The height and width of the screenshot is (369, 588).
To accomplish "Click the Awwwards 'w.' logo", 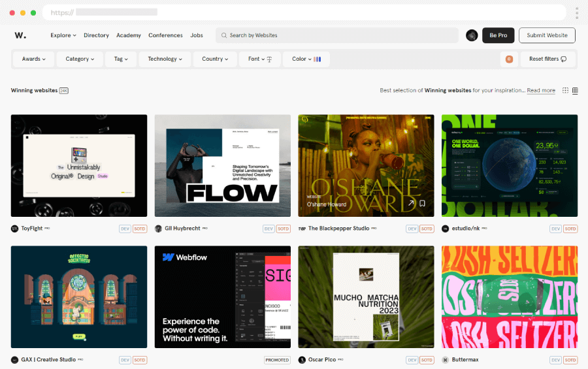I will [20, 35].
